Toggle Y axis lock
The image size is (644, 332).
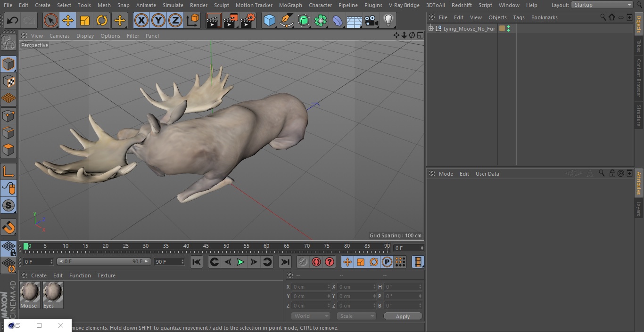pos(158,20)
